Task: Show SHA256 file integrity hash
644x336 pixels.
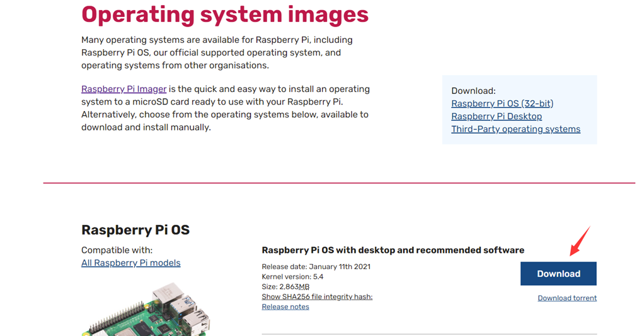Action: click(x=317, y=296)
